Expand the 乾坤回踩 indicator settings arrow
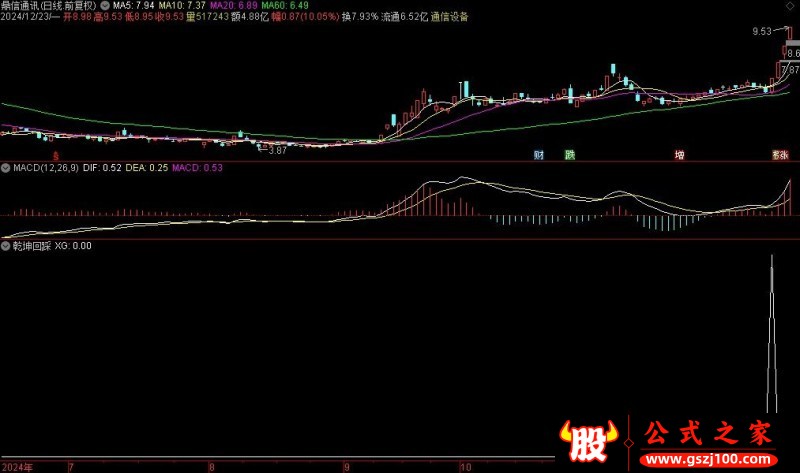This screenshot has width=800, height=473. tap(6, 246)
